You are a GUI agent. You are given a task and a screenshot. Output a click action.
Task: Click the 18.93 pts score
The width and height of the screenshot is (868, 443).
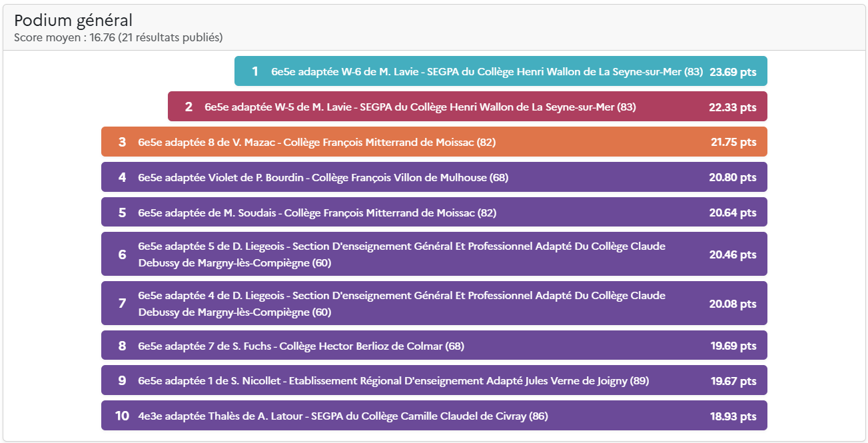733,416
